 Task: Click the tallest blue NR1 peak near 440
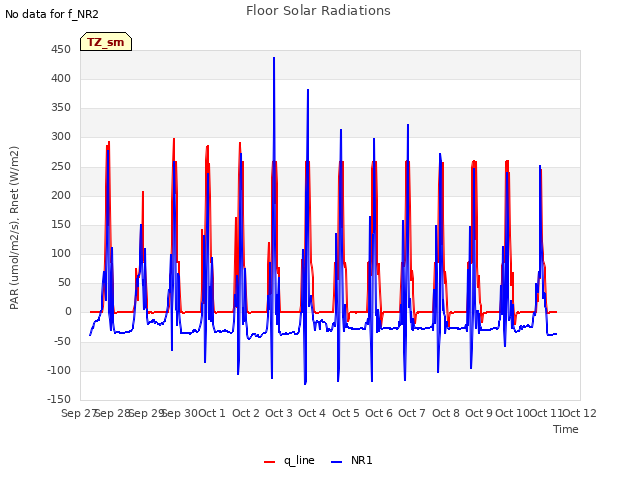point(274,58)
